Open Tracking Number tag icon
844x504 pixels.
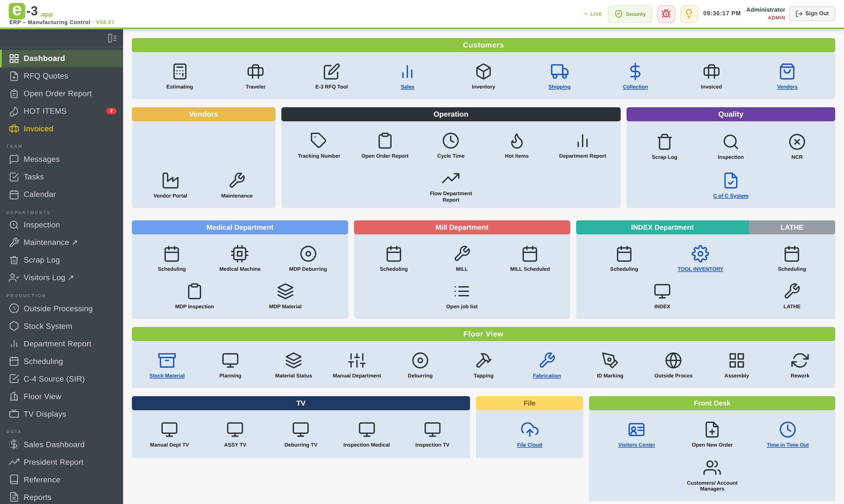pos(319,141)
